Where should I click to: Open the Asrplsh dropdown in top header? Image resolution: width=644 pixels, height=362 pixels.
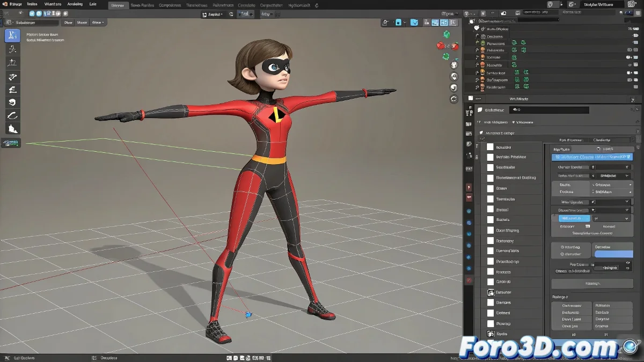tap(214, 14)
